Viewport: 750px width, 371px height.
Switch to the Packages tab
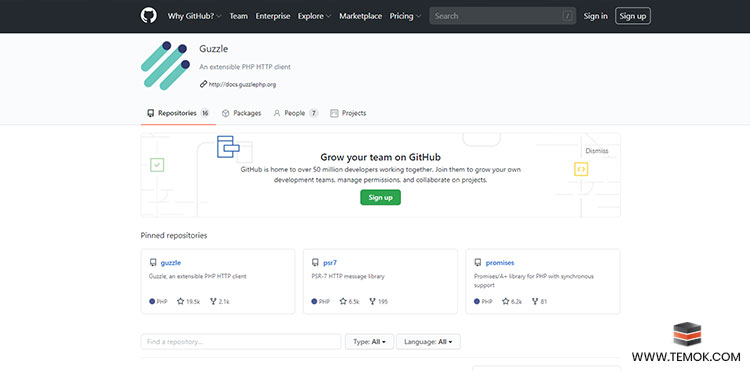click(x=242, y=113)
